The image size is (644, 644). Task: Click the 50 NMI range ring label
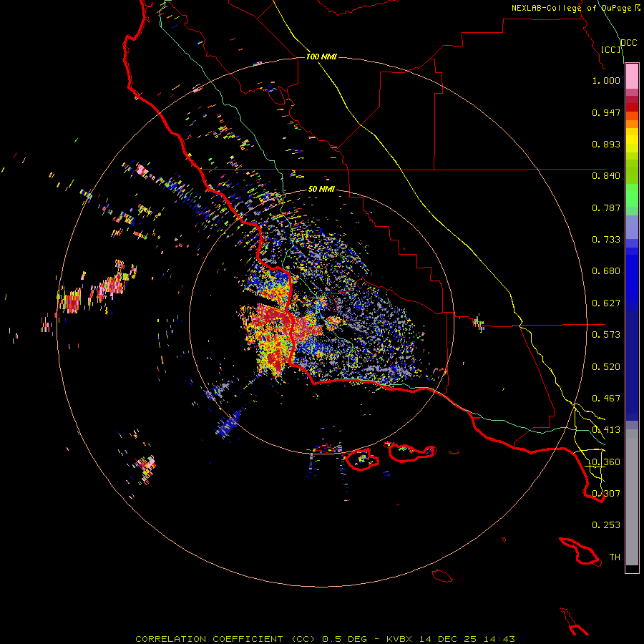point(321,190)
